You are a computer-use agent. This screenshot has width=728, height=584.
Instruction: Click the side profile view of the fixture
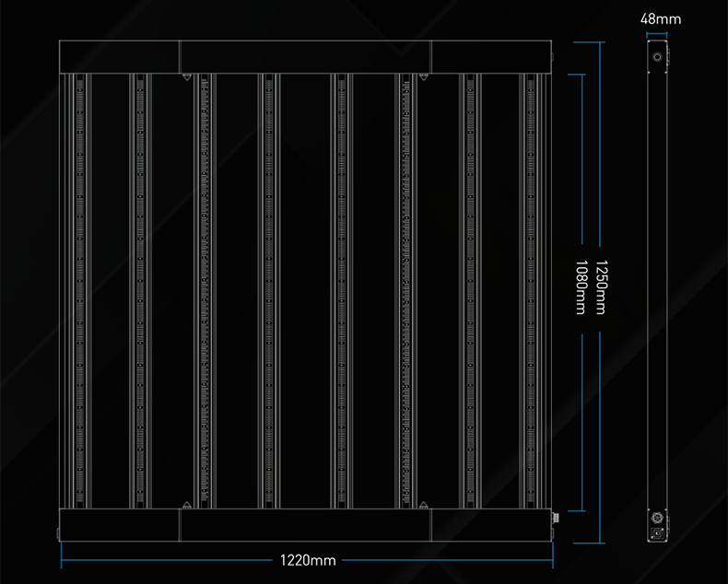coord(656,290)
